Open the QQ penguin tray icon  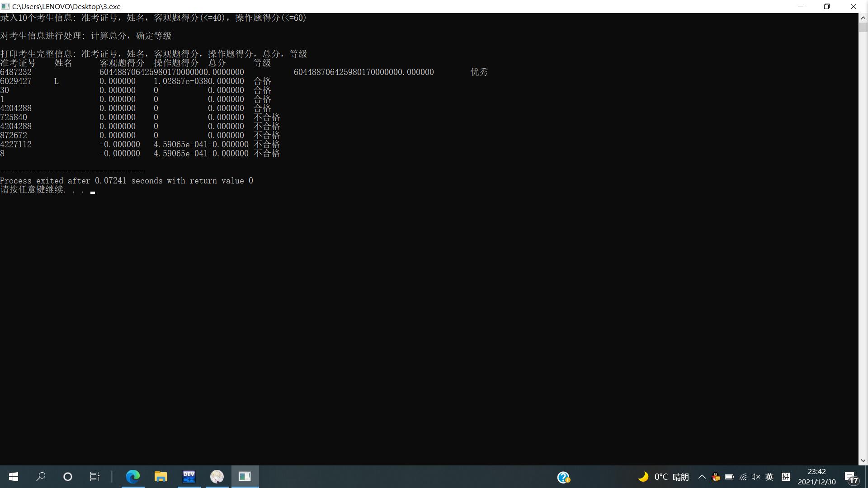tap(716, 477)
